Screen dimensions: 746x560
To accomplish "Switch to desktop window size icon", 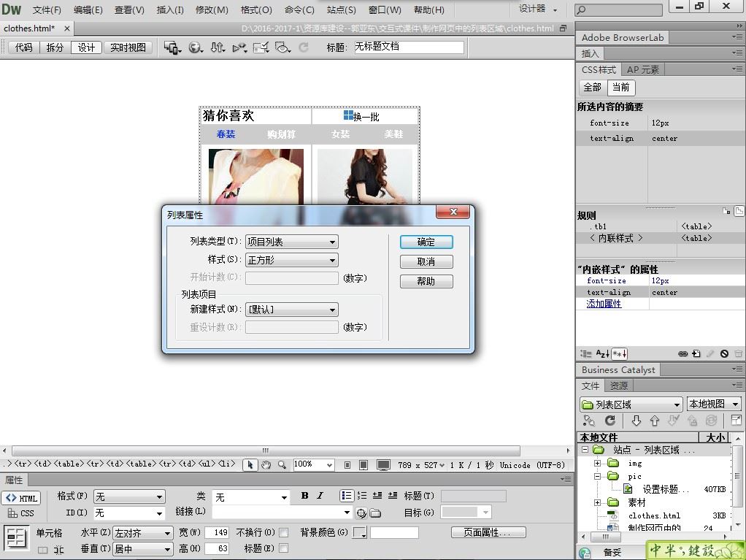I will [x=383, y=465].
